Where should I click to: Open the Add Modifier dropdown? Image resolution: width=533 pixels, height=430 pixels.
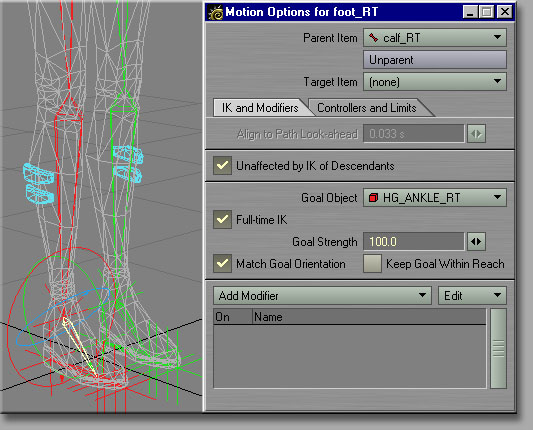point(322,295)
